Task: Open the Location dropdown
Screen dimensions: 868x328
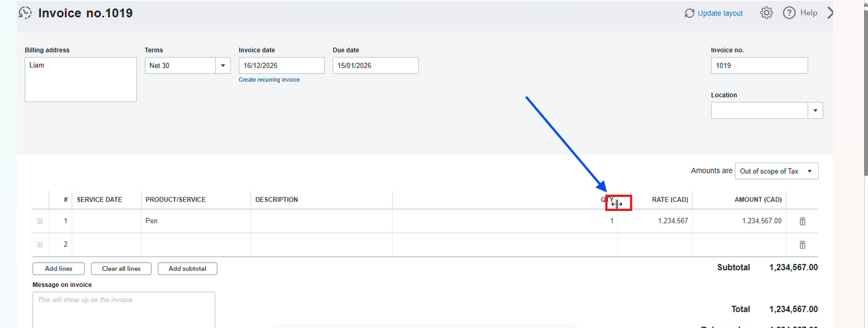Action: point(815,111)
